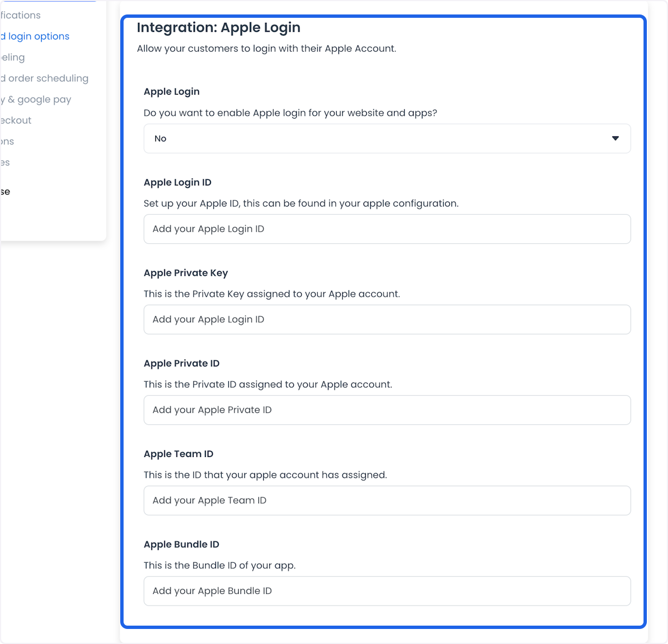668x644 pixels.
Task: Click 'This is the Private Key assigned' text
Action: [x=272, y=294]
